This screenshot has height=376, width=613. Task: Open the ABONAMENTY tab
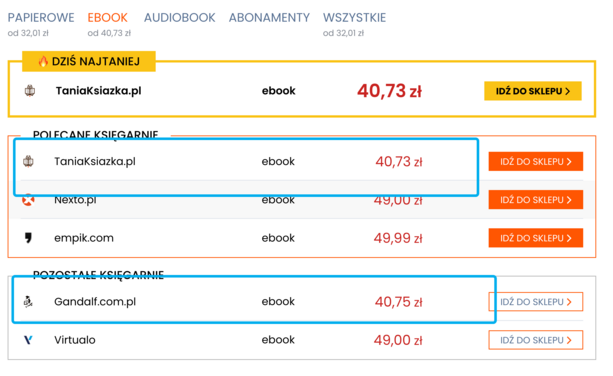[269, 18]
